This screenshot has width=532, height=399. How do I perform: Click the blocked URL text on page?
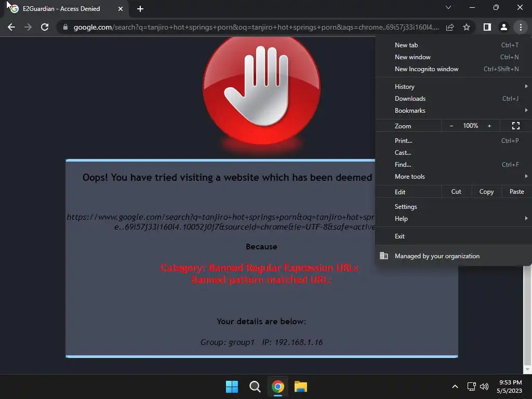221,222
